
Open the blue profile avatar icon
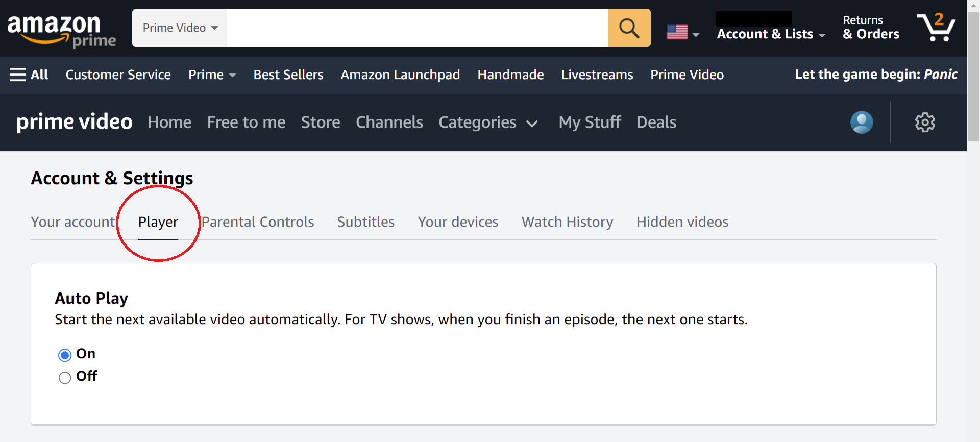[862, 122]
